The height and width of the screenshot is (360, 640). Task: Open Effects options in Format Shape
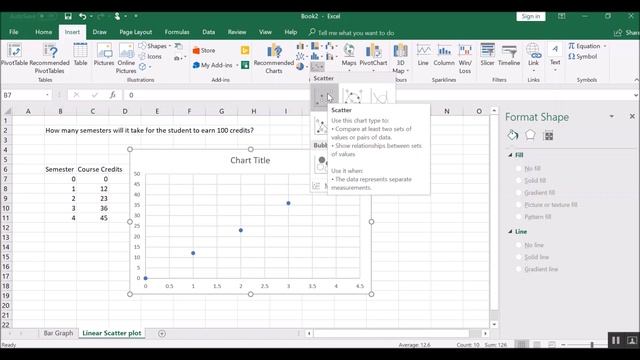pyautogui.click(x=530, y=135)
